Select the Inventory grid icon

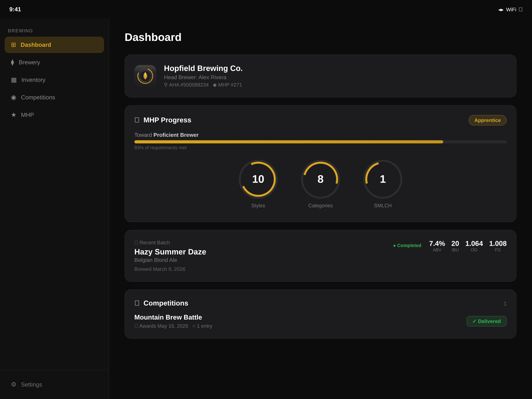click(x=14, y=80)
